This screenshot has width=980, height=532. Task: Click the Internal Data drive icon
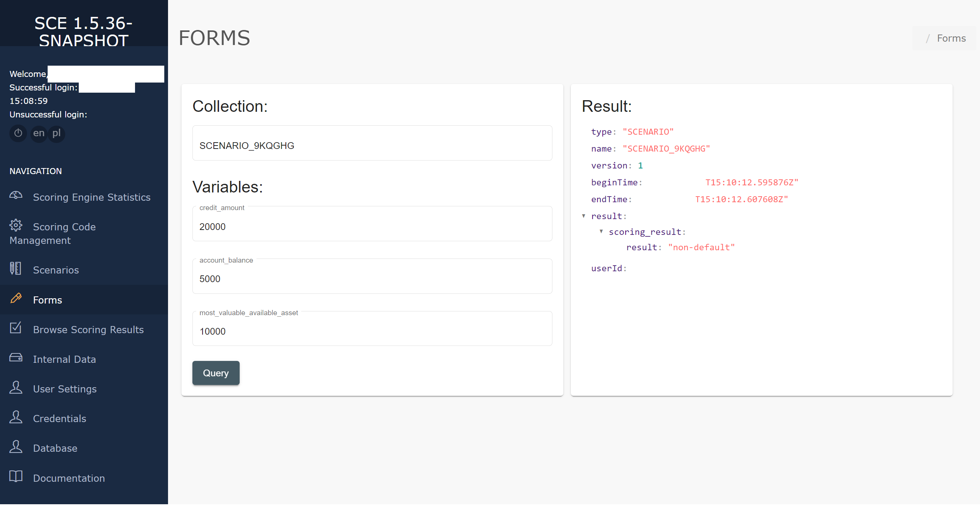16,358
